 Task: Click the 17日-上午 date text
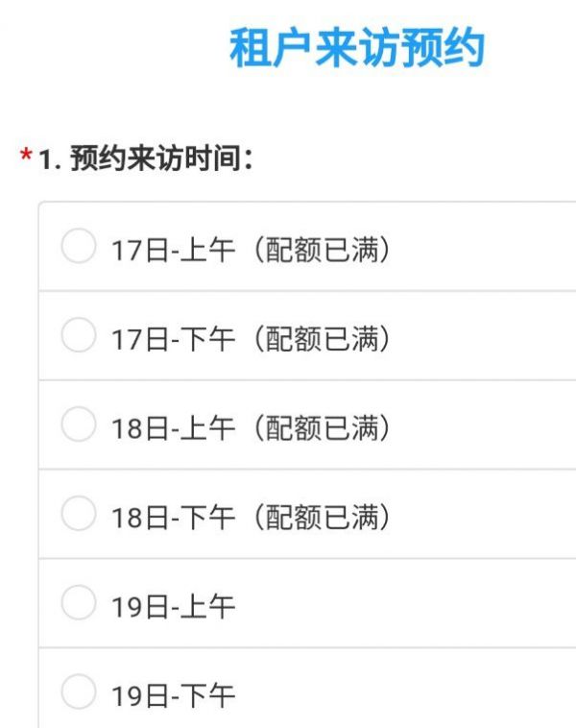(173, 250)
